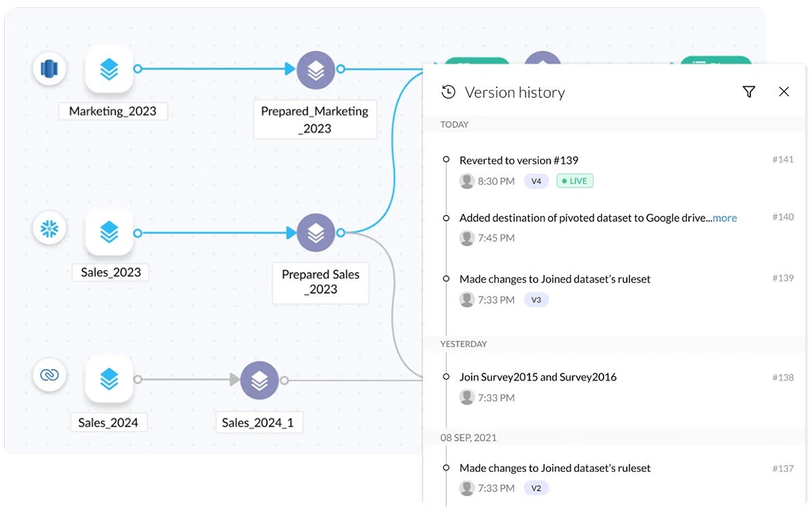812x515 pixels.
Task: Select the Snowflake source connector icon
Action: [x=49, y=229]
